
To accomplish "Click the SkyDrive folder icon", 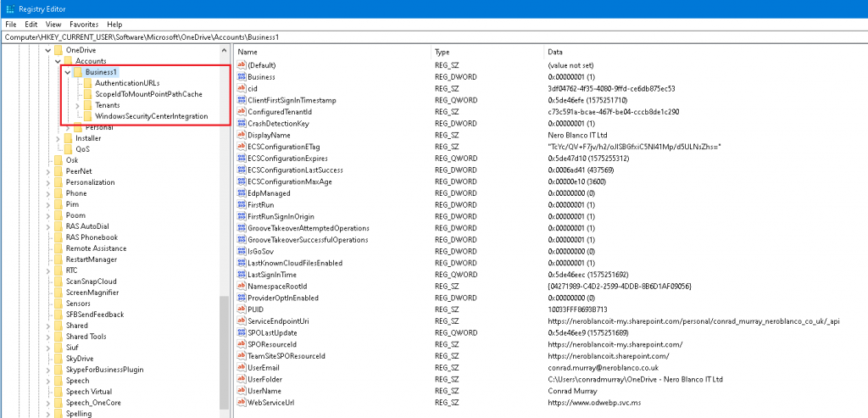I will pos(58,358).
